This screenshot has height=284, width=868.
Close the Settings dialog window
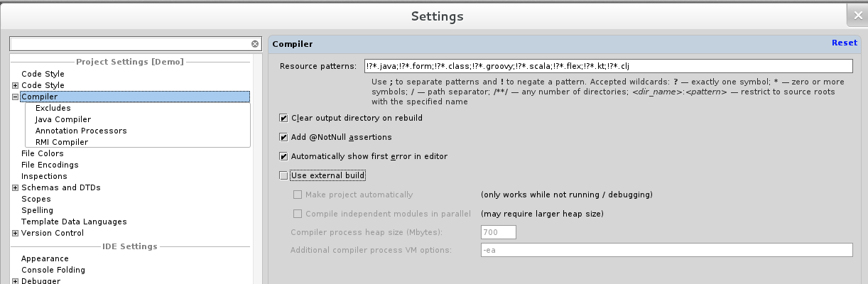856,15
